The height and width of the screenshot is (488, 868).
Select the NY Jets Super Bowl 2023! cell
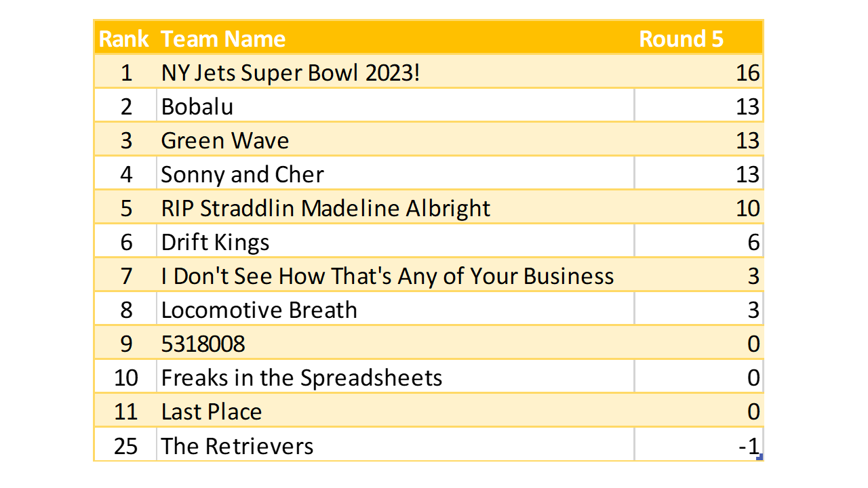(x=290, y=73)
